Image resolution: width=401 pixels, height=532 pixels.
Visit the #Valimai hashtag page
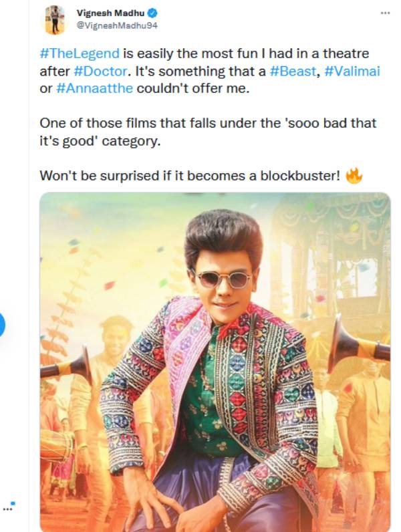(353, 71)
